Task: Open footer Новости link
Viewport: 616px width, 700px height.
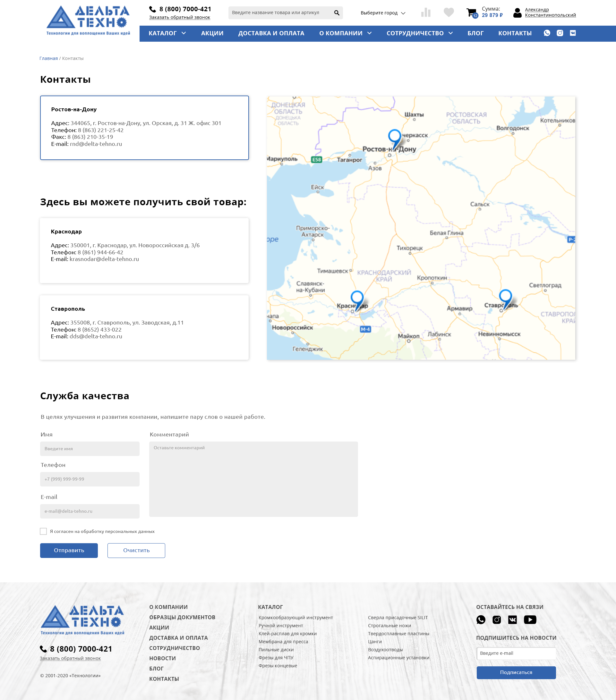Action: click(162, 658)
